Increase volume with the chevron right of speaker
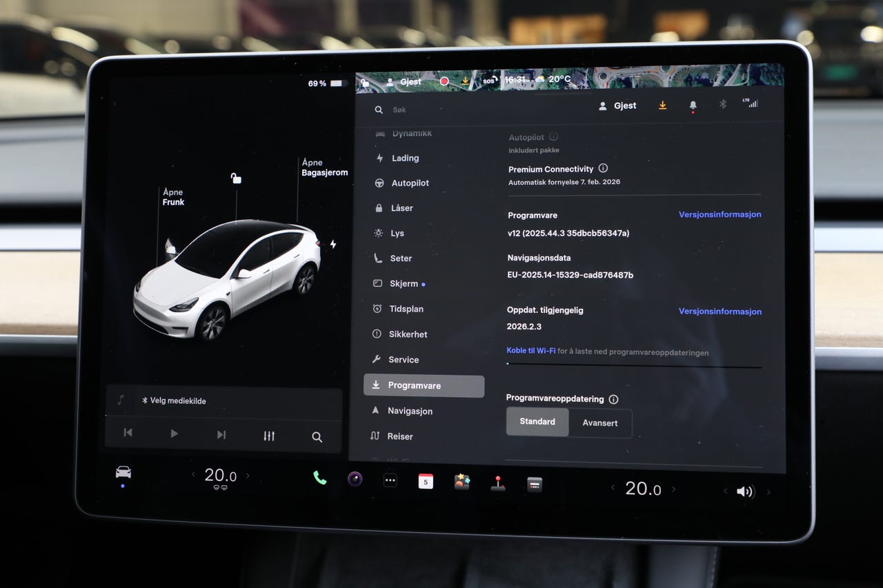The image size is (883, 588). [768, 492]
